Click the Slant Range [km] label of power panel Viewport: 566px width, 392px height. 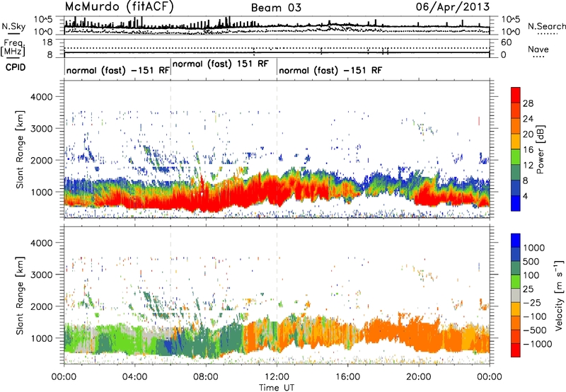point(21,149)
